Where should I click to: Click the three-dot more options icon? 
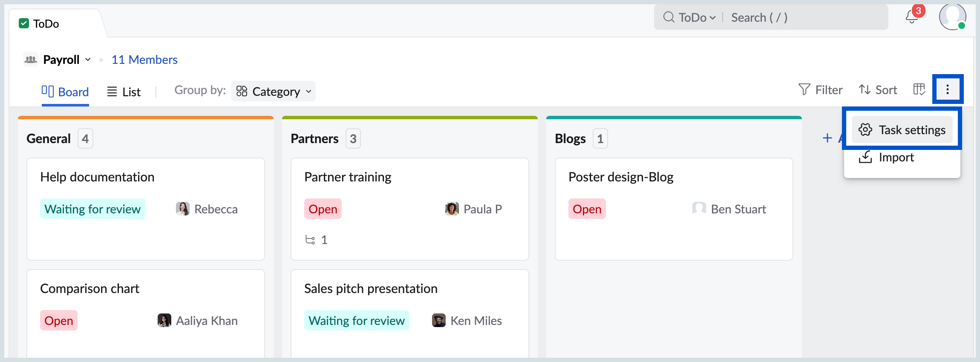[947, 89]
